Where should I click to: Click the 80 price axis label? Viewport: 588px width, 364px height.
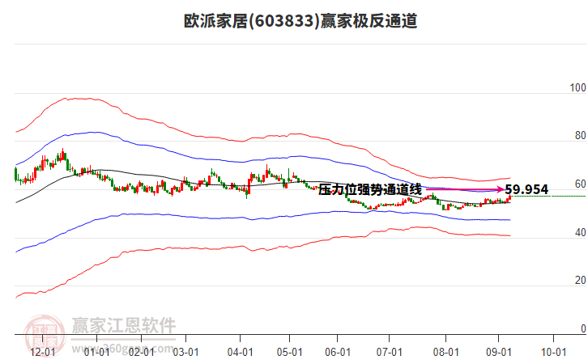pos(580,136)
